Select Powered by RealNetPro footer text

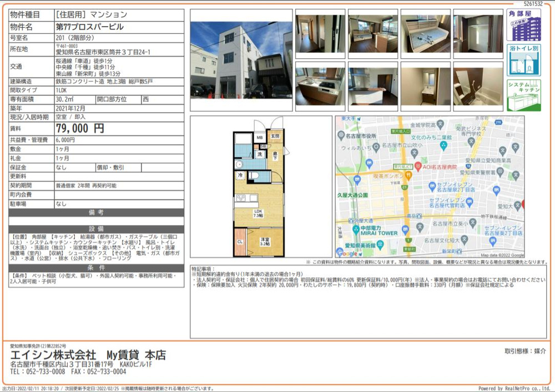pyautogui.click(x=514, y=389)
